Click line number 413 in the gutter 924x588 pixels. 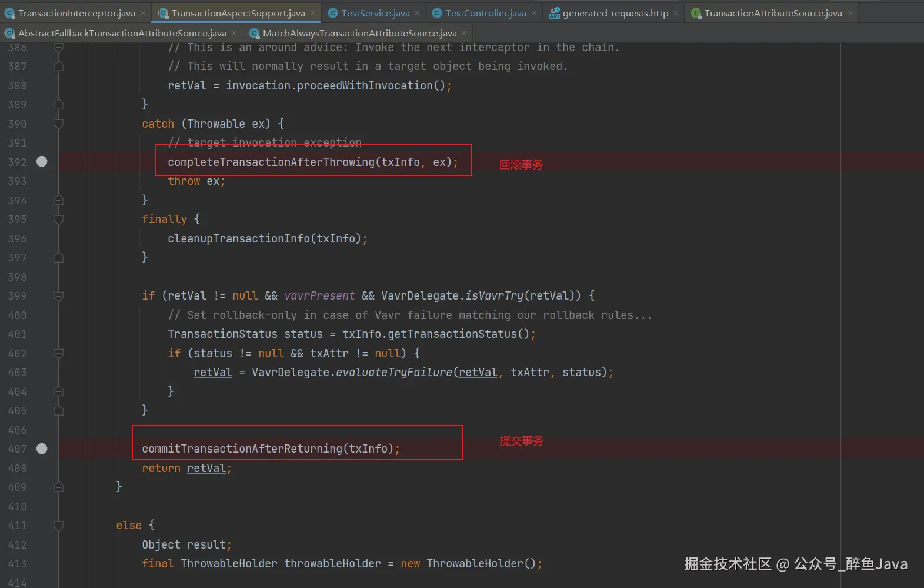[x=17, y=563]
